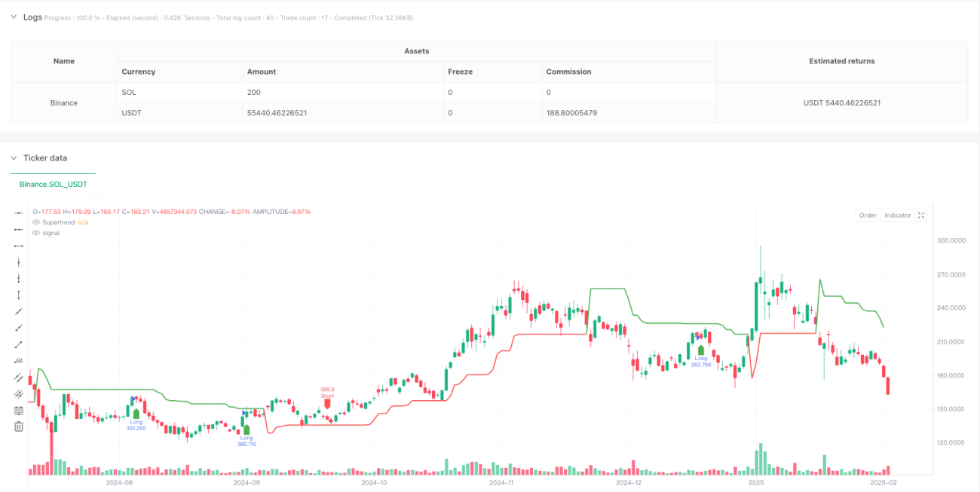The image size is (980, 492).
Task: Select the vertical segment drawing tool
Action: (x=19, y=295)
